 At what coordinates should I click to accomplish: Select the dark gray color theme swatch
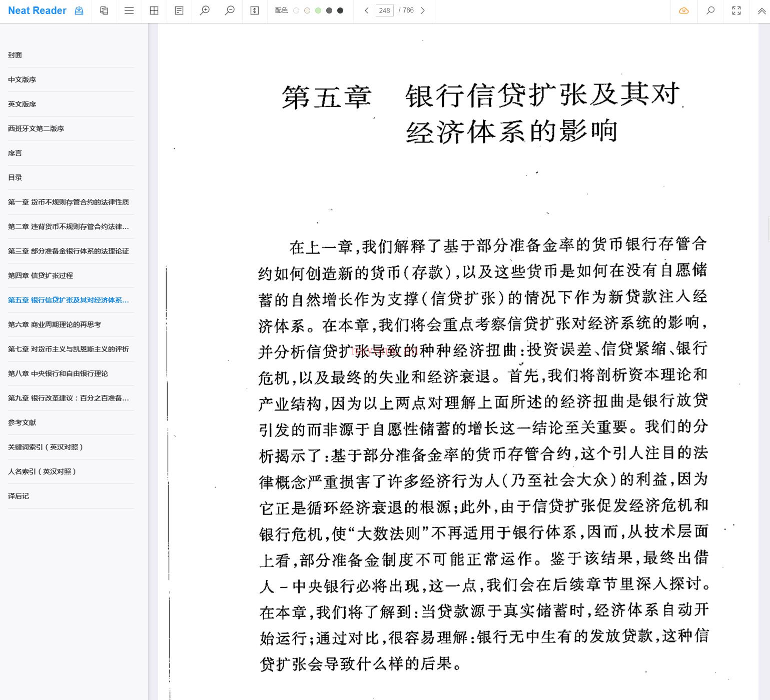tap(329, 10)
